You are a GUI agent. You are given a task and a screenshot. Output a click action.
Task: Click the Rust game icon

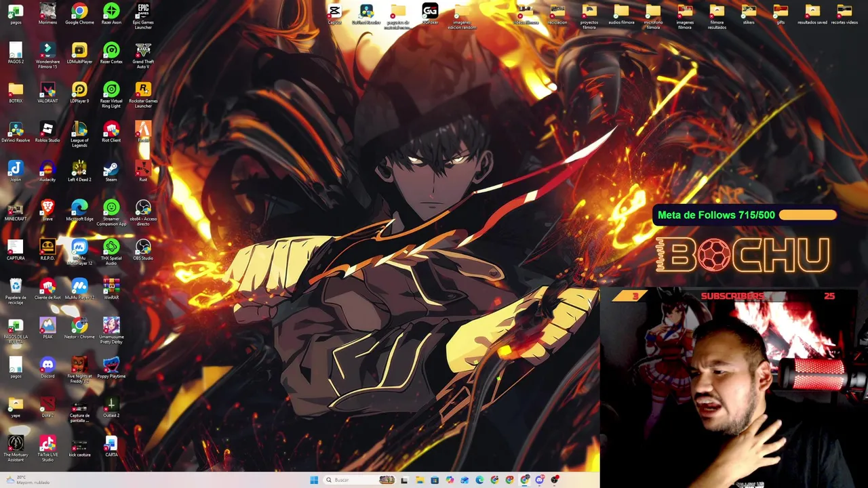(143, 171)
